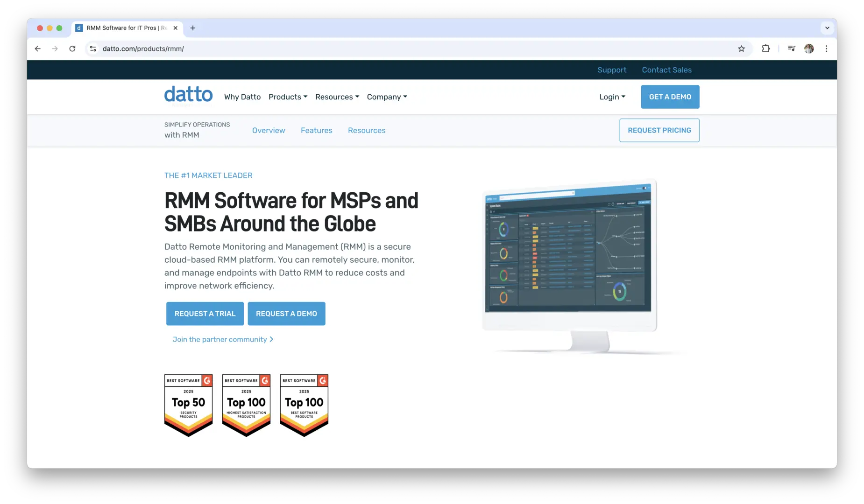Screen dimensions: 864x504
Task: Open the browser extensions puzzle icon
Action: point(765,49)
